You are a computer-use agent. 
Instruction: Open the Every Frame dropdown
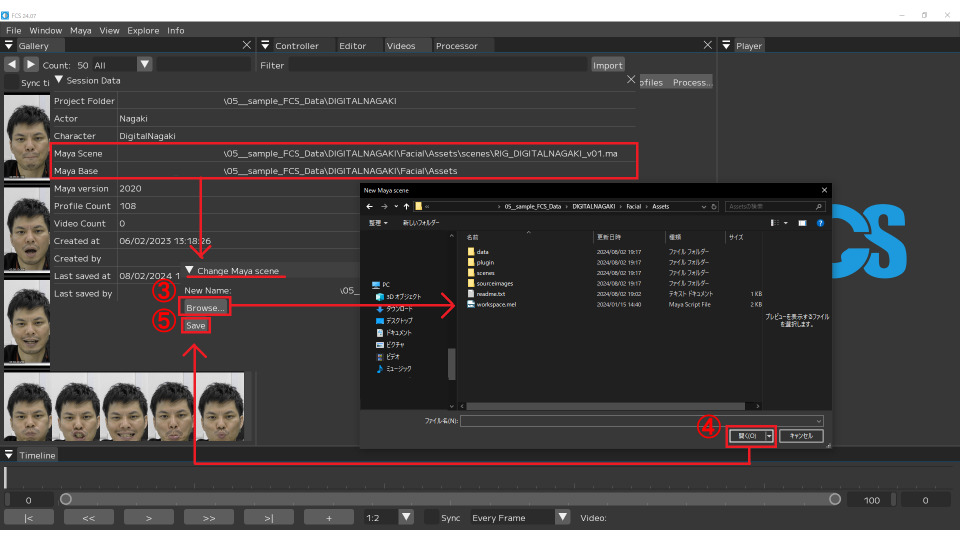click(562, 517)
